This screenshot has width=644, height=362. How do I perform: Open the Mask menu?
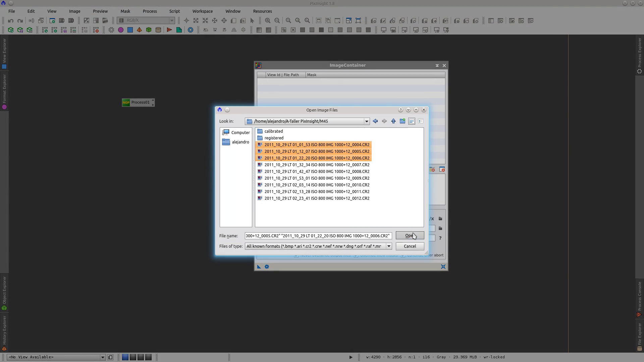point(125,11)
